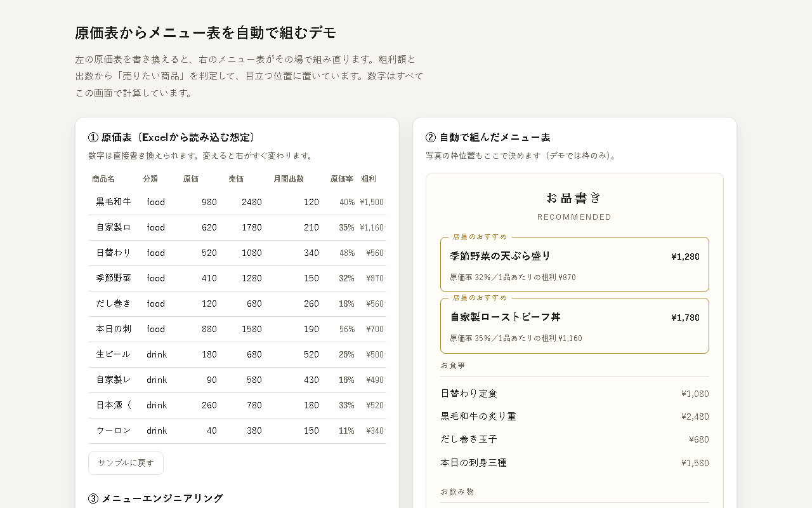This screenshot has height=508, width=812.
Task: Click the 本日の刺身三種 menu item
Action: click(575, 463)
